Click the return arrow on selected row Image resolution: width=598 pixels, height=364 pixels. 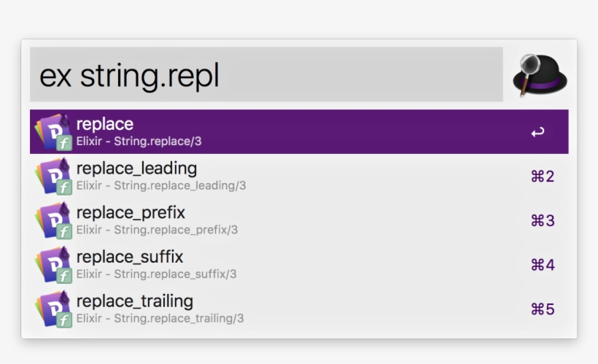[537, 132]
